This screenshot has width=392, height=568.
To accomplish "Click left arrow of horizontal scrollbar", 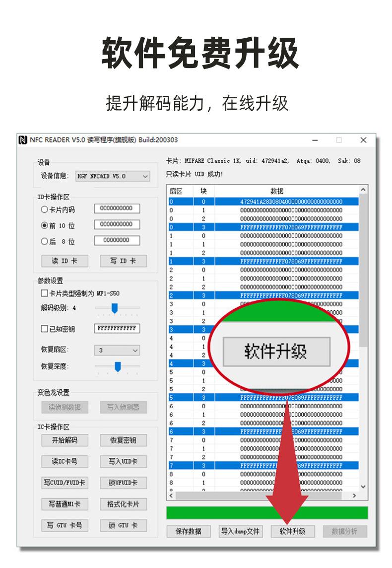I will [x=172, y=496].
